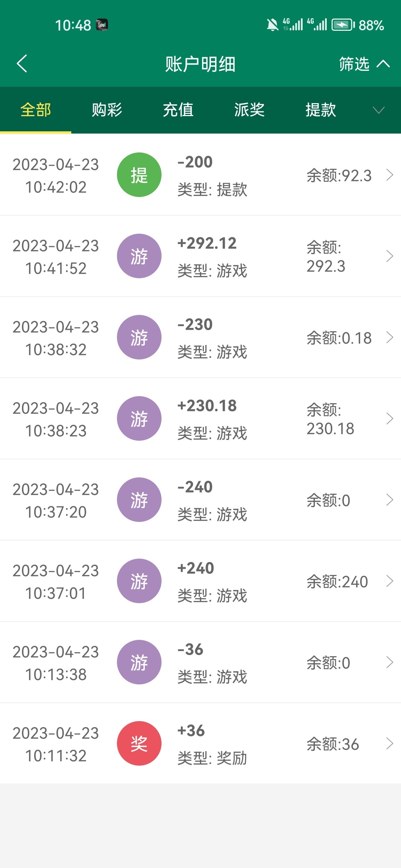The image size is (401, 868).
Task: Tap the 游 icon for -230 entry
Action: (x=139, y=337)
